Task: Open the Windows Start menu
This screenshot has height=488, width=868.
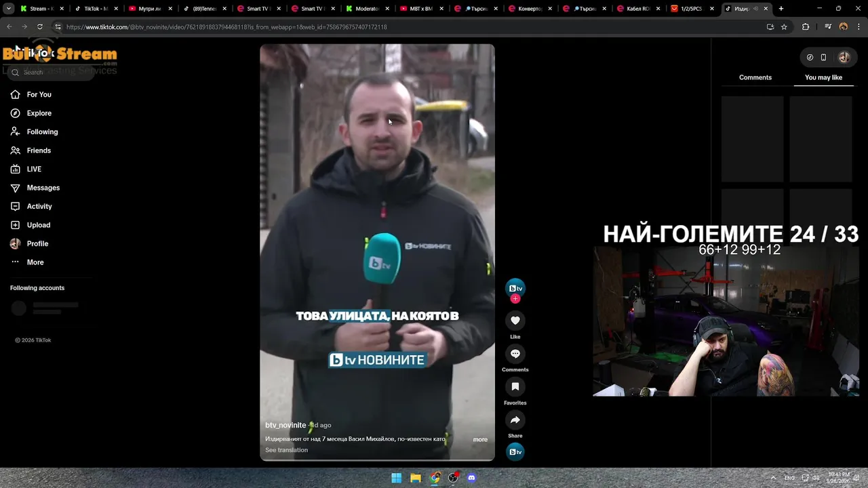Action: 397,478
